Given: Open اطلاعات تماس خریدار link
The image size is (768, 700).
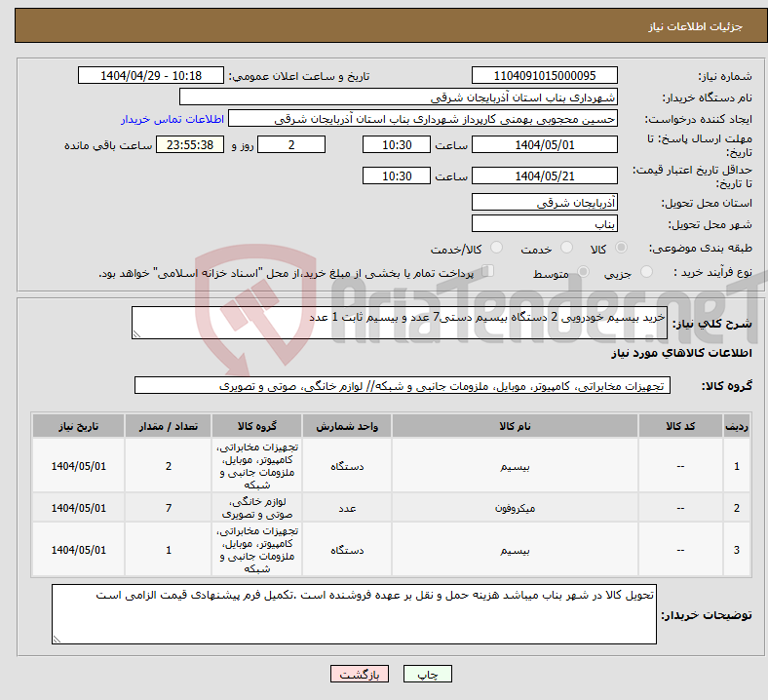Looking at the screenshot, I should tap(173, 119).
